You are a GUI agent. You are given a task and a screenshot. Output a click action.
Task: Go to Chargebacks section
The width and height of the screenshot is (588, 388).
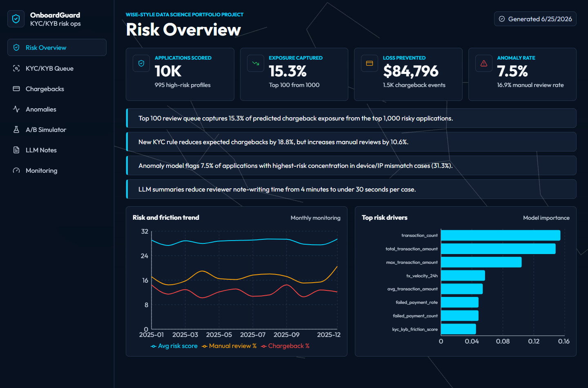point(57,89)
